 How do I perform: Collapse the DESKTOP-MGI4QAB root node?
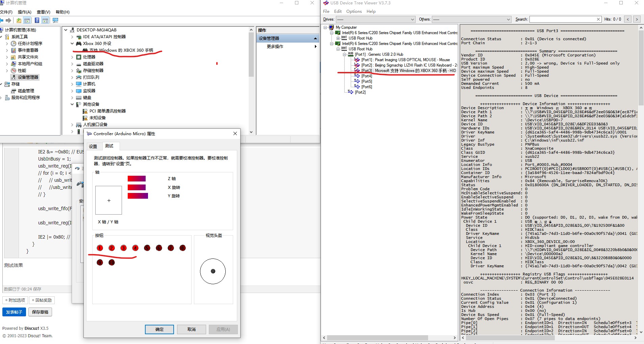(x=66, y=30)
